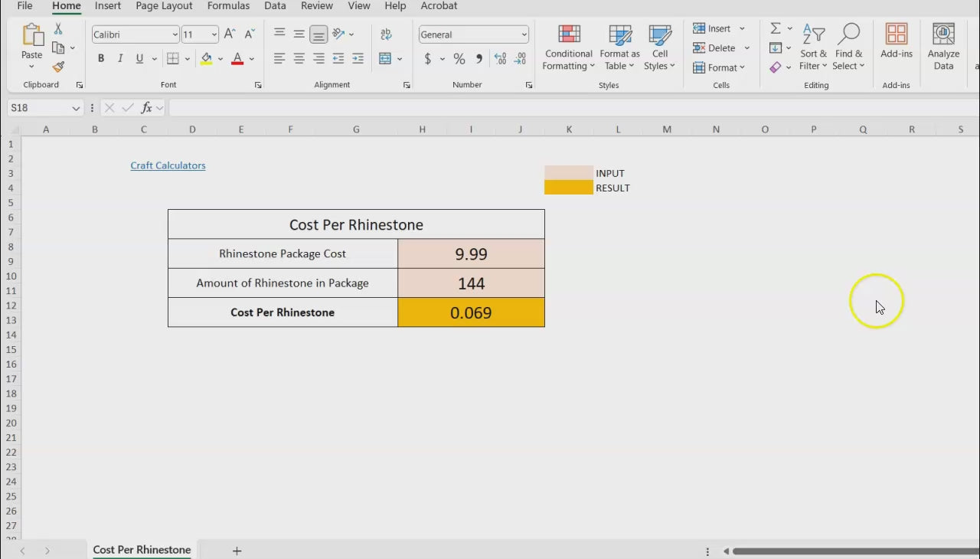
Task: Click the Format Painter brush icon
Action: 58,67
